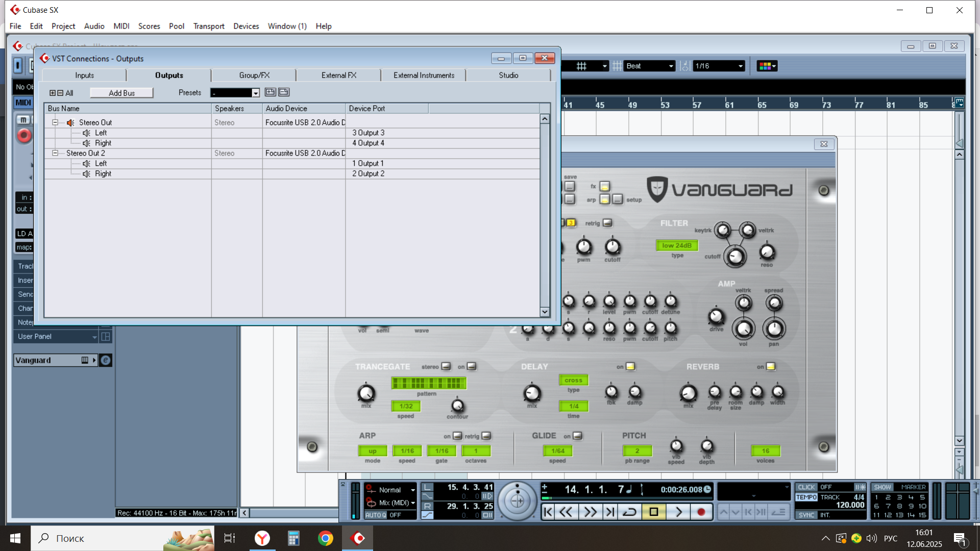Toggle the Arp retrig button

486,436
